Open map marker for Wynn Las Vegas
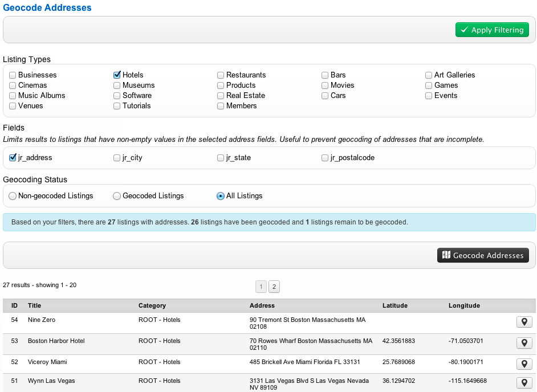Screen dimensions: 537x392 click(x=524, y=382)
